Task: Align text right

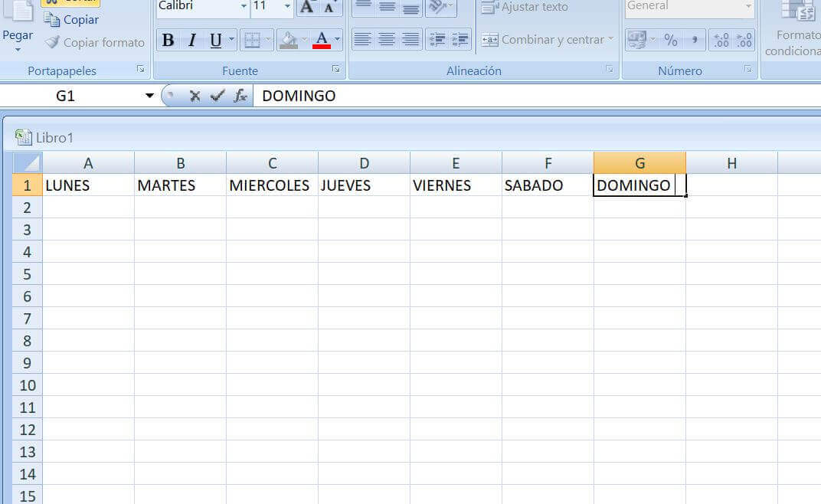Action: [410, 39]
